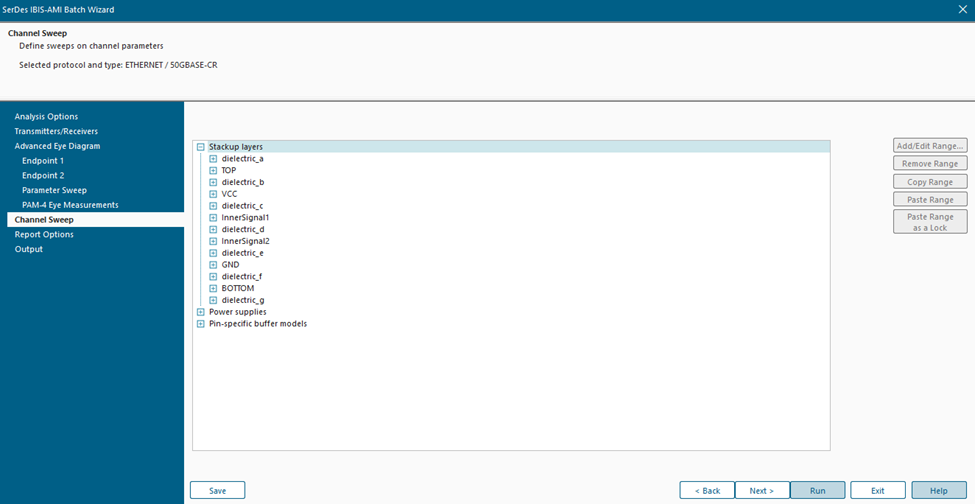Expand the dielectric_f layer node

pos(213,277)
